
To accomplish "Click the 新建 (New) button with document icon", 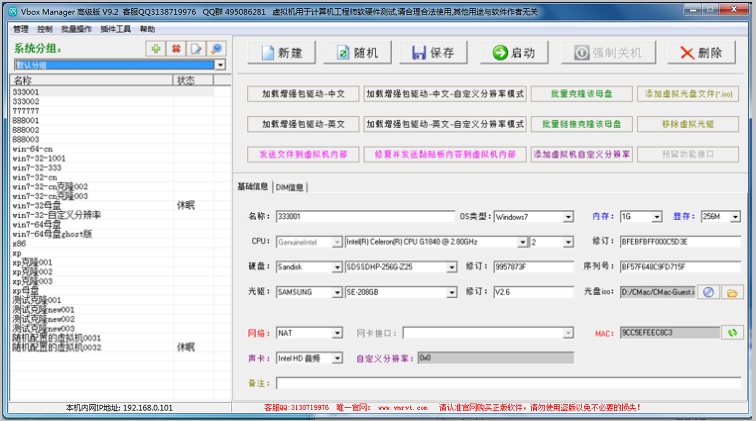I will pyautogui.click(x=281, y=52).
